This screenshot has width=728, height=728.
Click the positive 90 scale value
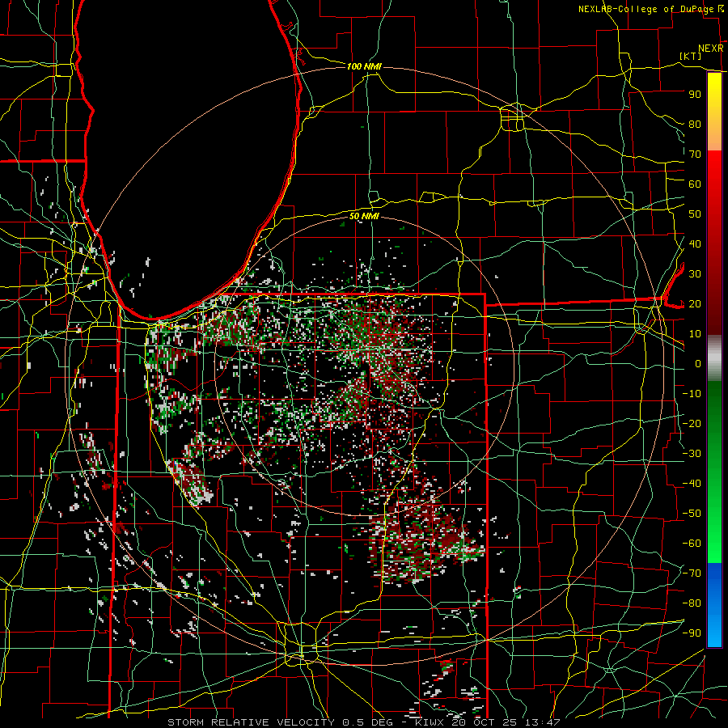click(x=695, y=95)
